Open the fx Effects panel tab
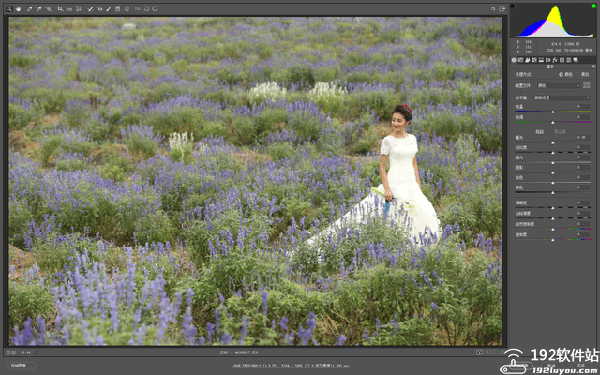The width and height of the screenshot is (600, 375). pos(555,60)
